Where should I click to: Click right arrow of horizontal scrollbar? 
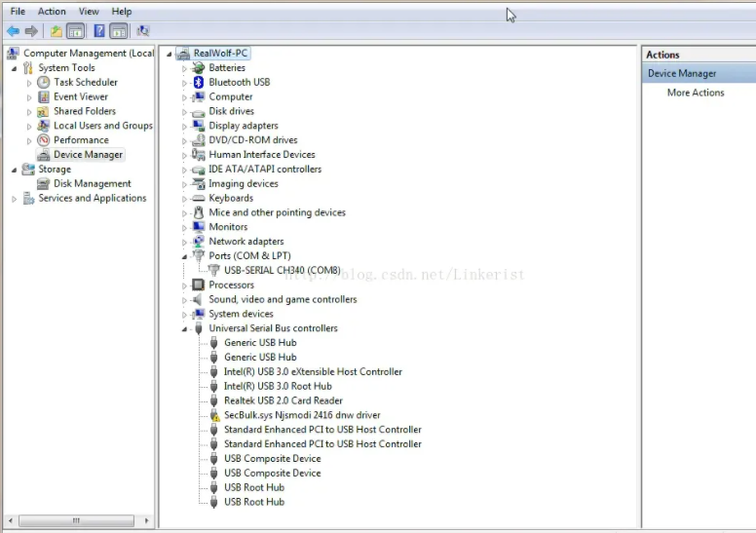tap(146, 520)
